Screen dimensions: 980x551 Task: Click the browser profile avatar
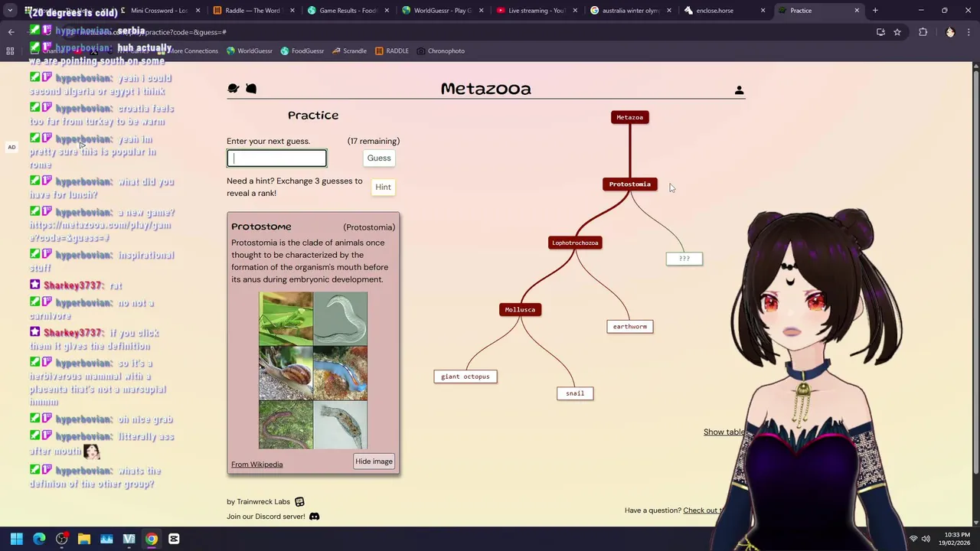950,32
